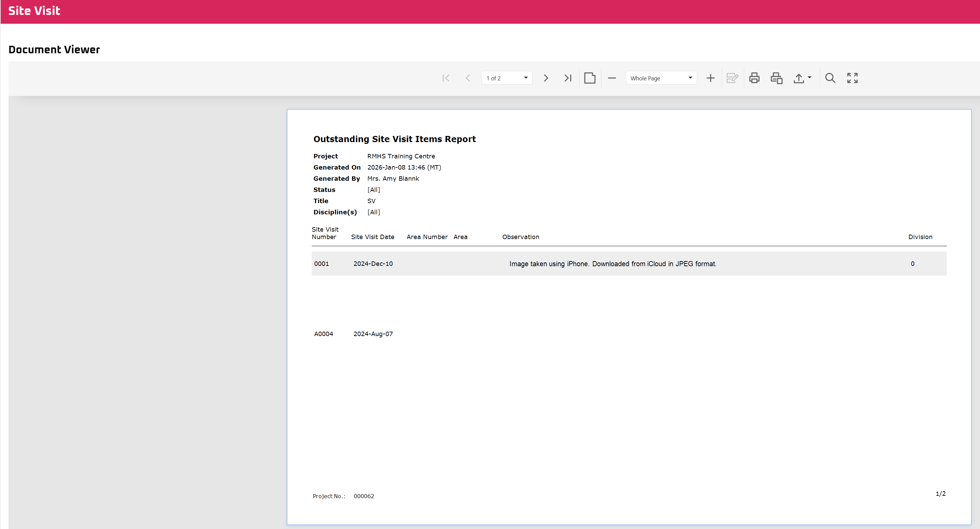Select site visit number 0001
Screen dimensions: 980x529
[x=322, y=263]
